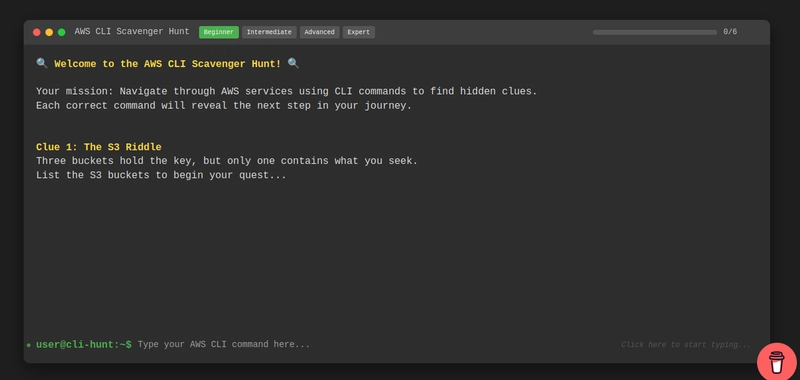Viewport: 800px width, 380px height.
Task: Click the 'Click here to start typing' hint
Action: tap(686, 345)
